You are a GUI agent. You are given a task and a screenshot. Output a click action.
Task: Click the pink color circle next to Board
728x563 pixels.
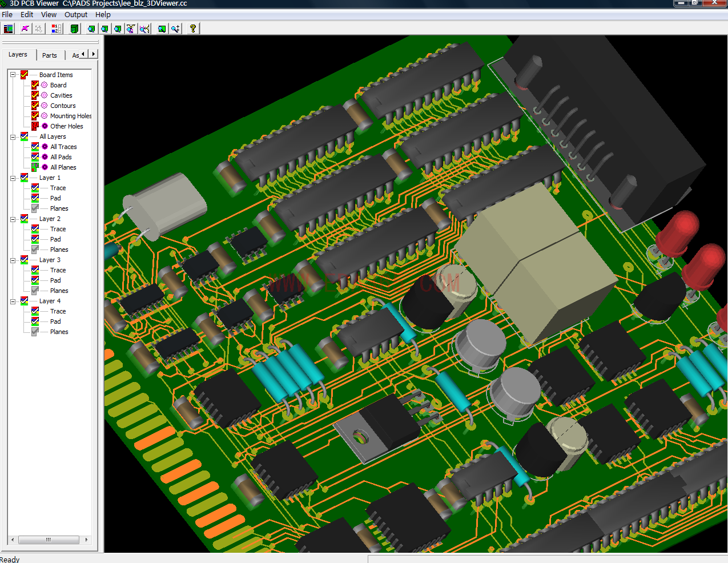click(x=45, y=85)
